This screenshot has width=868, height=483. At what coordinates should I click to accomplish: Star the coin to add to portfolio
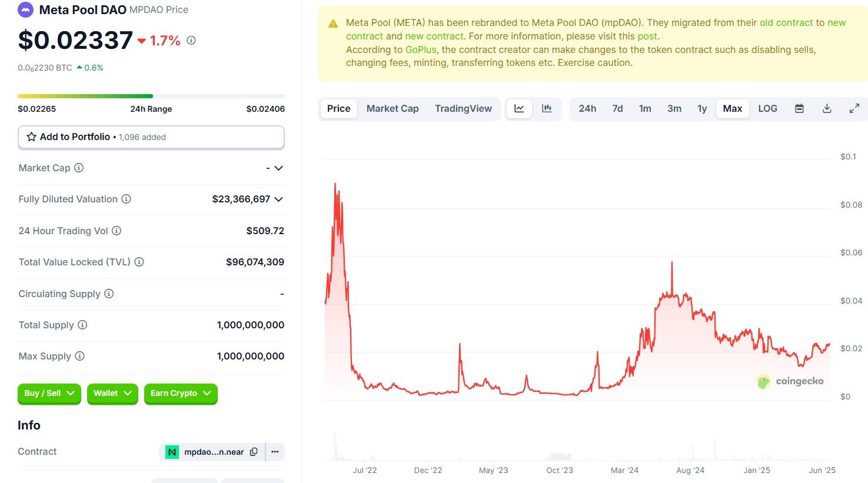[31, 136]
